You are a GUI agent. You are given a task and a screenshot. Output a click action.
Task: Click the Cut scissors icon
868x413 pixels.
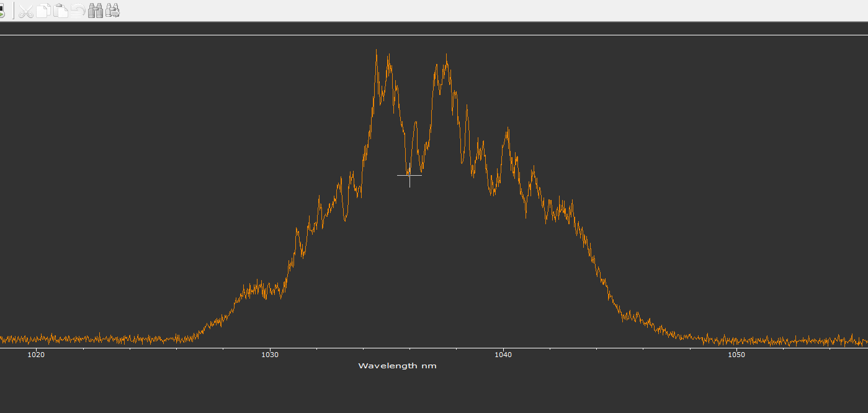(25, 11)
